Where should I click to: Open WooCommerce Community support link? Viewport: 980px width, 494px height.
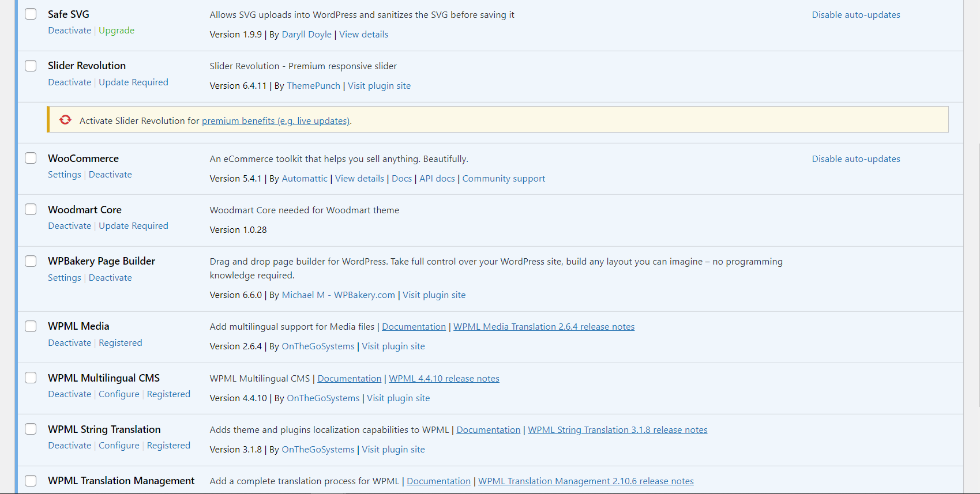coord(504,179)
